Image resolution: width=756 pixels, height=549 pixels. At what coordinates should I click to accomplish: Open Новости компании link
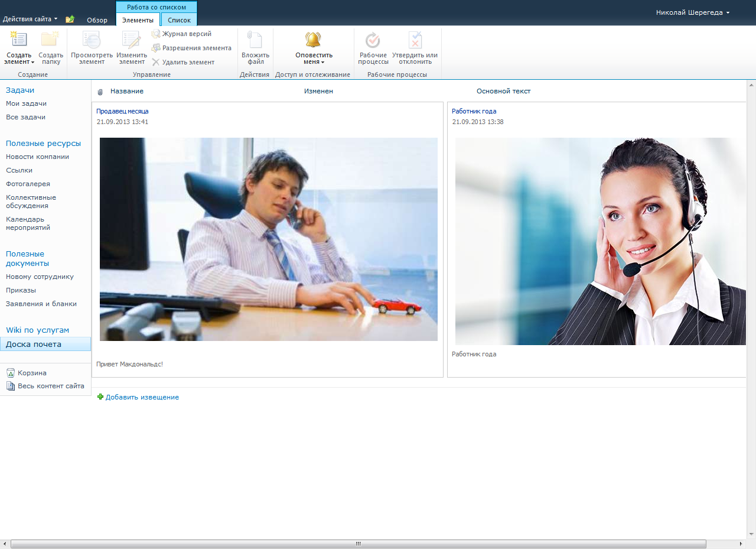pyautogui.click(x=37, y=157)
